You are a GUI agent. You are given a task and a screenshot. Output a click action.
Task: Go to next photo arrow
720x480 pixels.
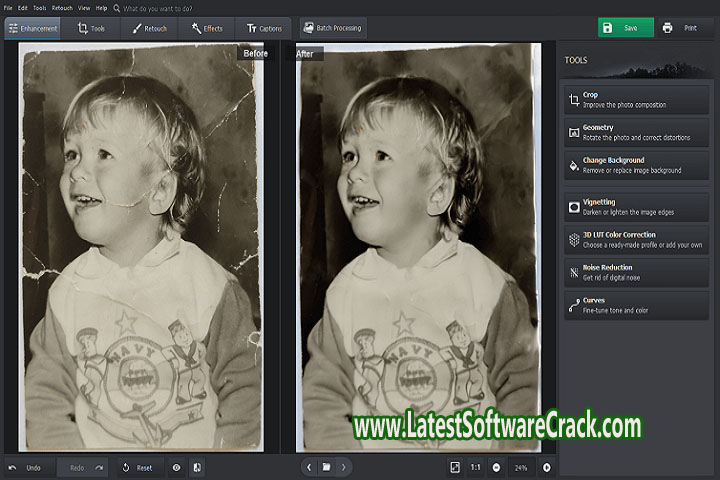[344, 467]
